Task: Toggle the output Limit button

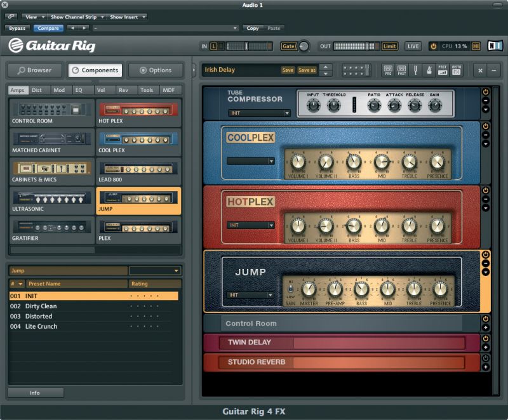Action: 389,46
